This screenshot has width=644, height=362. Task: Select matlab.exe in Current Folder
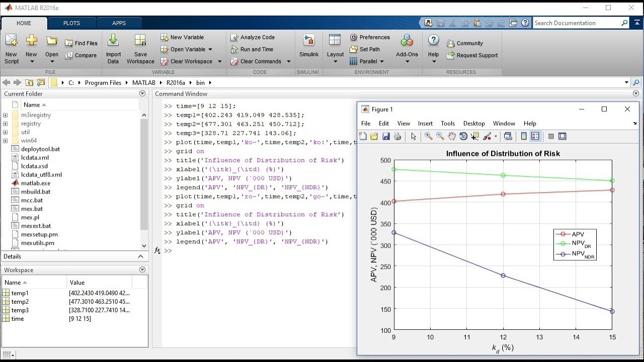(x=36, y=183)
